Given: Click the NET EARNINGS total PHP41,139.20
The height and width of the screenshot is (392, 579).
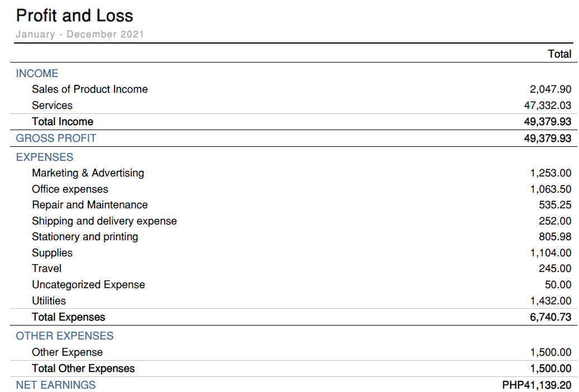Looking at the screenshot, I should [x=537, y=385].
